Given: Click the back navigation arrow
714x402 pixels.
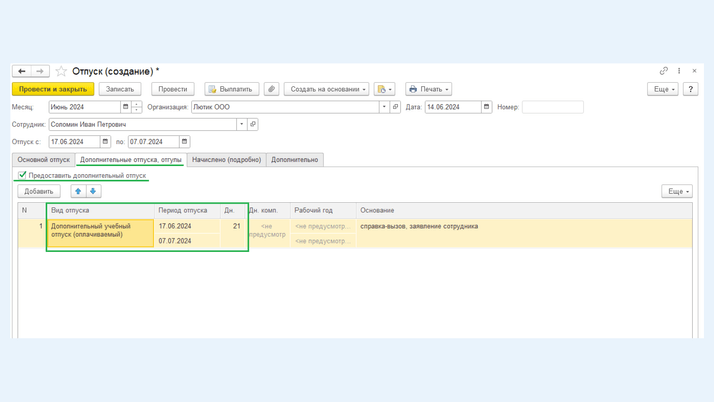Looking at the screenshot, I should [x=21, y=71].
